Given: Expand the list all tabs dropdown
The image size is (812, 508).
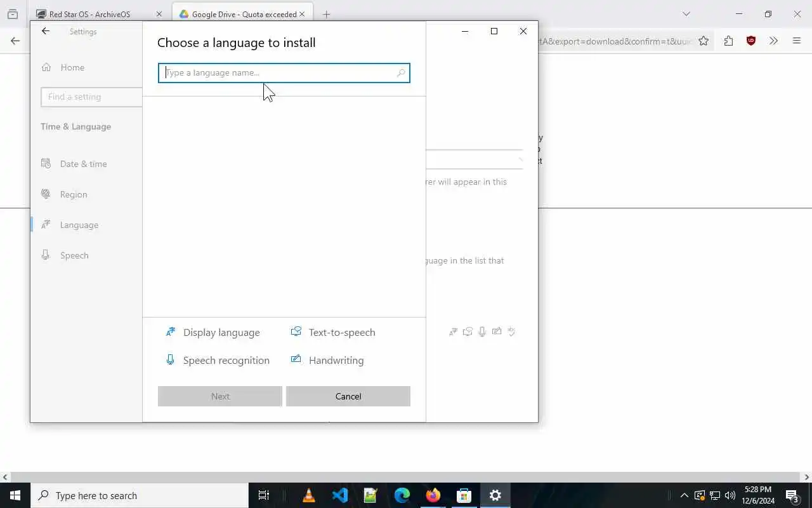Looking at the screenshot, I should click(686, 14).
